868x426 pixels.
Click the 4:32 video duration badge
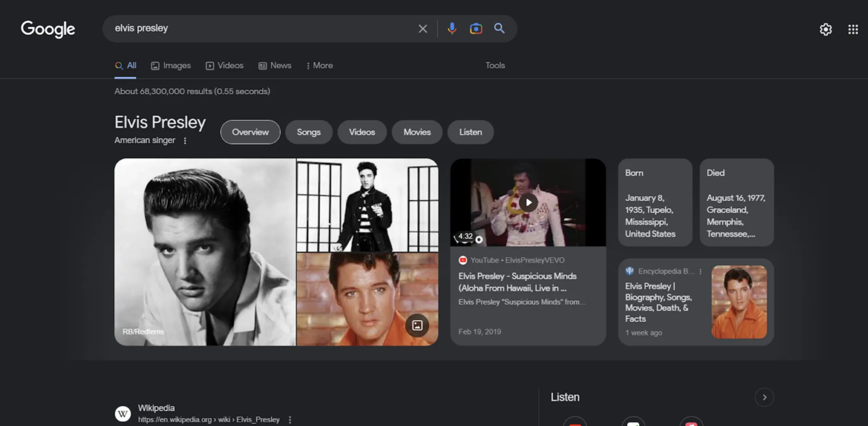pyautogui.click(x=466, y=236)
